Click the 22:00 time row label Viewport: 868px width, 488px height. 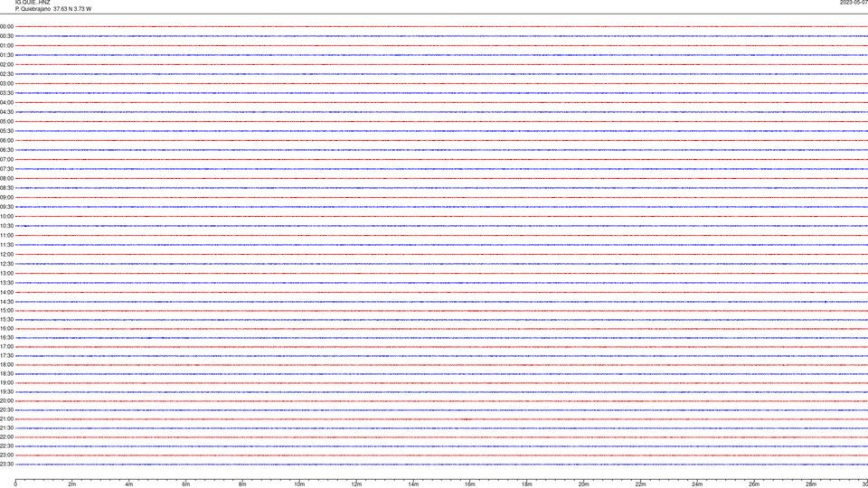click(6, 437)
